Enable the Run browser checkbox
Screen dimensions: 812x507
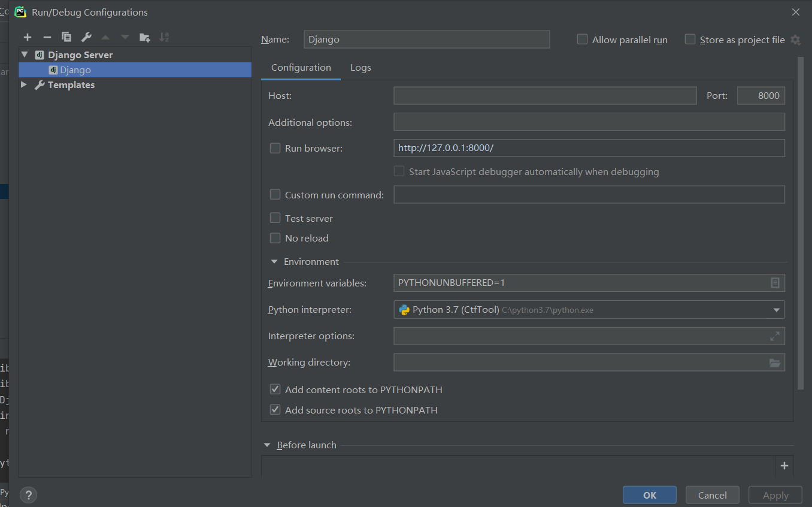pyautogui.click(x=275, y=148)
